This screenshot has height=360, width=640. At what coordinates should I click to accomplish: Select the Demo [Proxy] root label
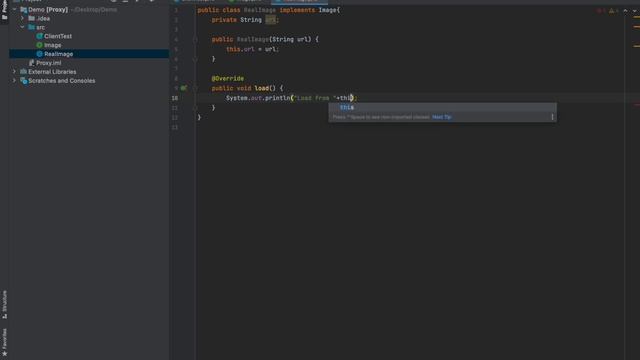click(x=48, y=9)
